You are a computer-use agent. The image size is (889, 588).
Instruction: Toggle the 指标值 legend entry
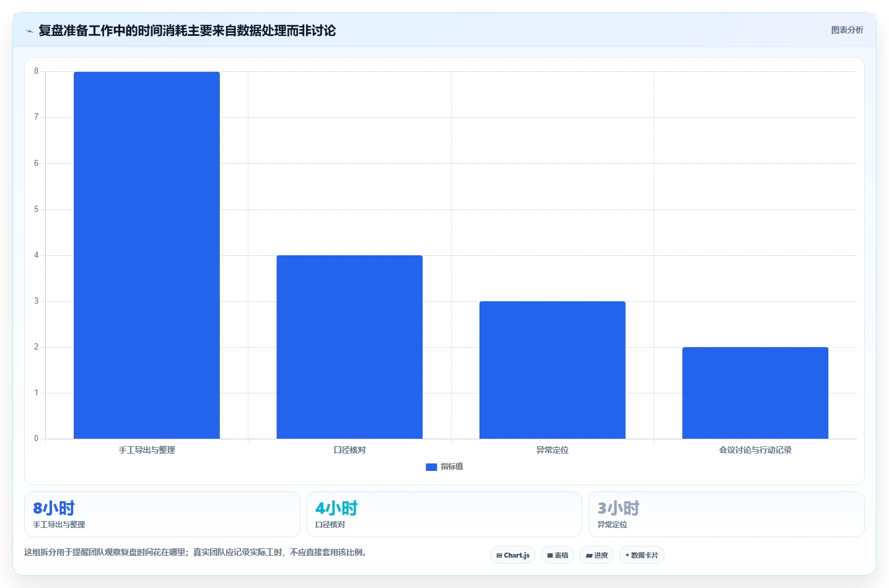click(x=444, y=467)
